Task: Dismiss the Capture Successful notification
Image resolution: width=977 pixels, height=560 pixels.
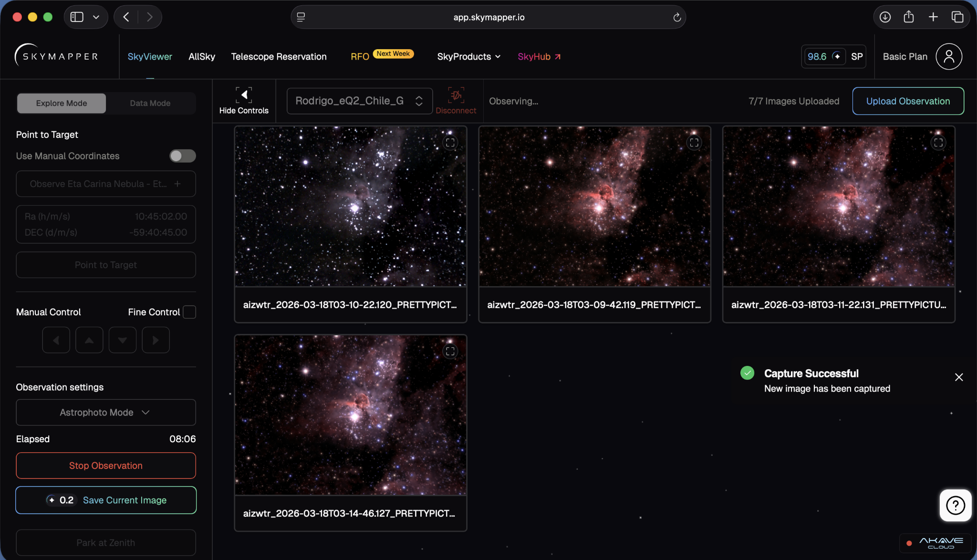Action: [959, 377]
